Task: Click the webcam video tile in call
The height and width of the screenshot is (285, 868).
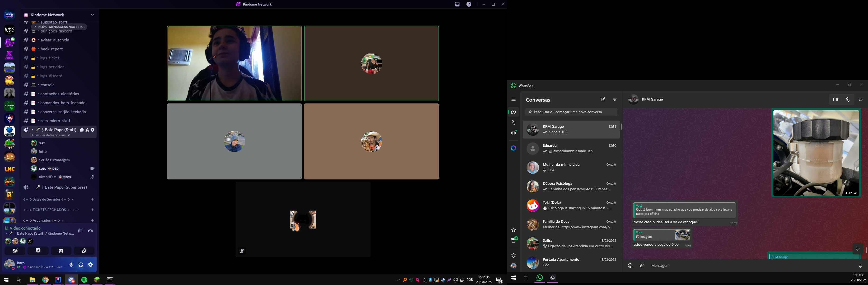Action: click(x=234, y=63)
